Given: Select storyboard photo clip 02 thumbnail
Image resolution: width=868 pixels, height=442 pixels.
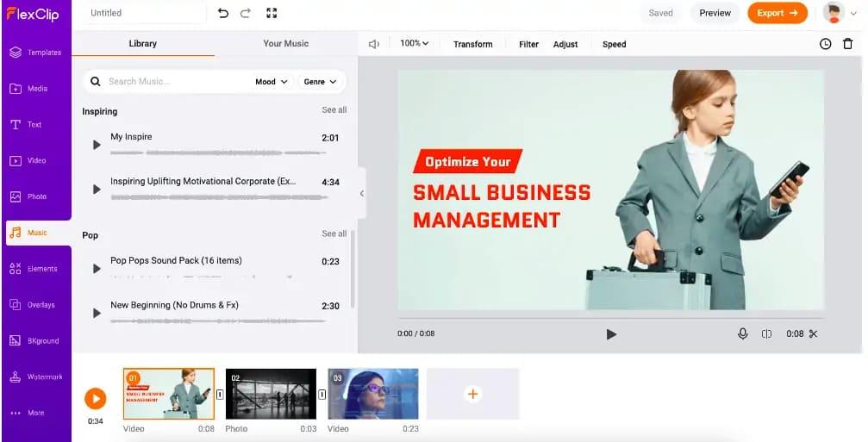Looking at the screenshot, I should [x=271, y=394].
